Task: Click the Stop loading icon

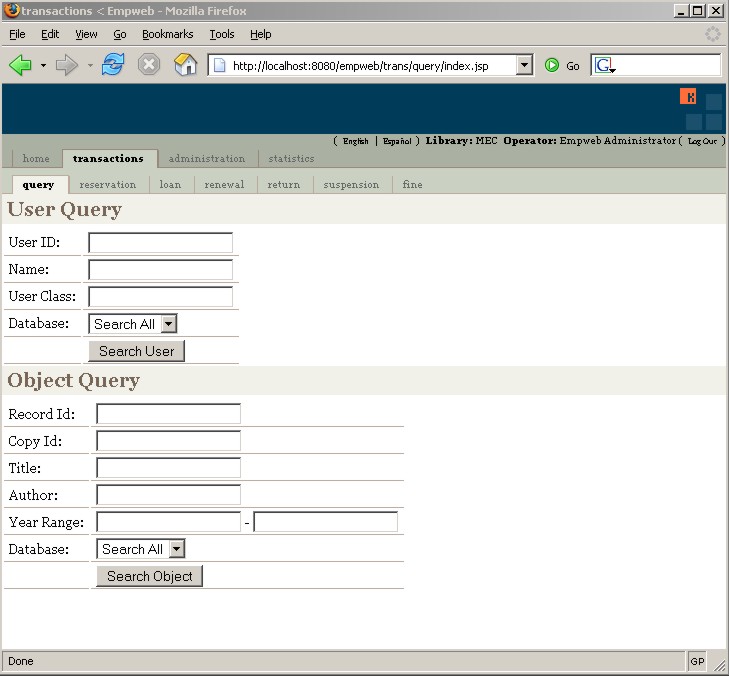Action: point(149,65)
